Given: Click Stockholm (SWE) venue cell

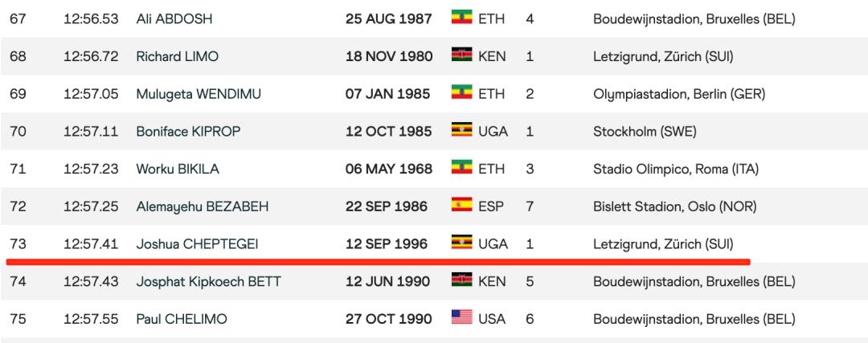Looking at the screenshot, I should [x=645, y=131].
